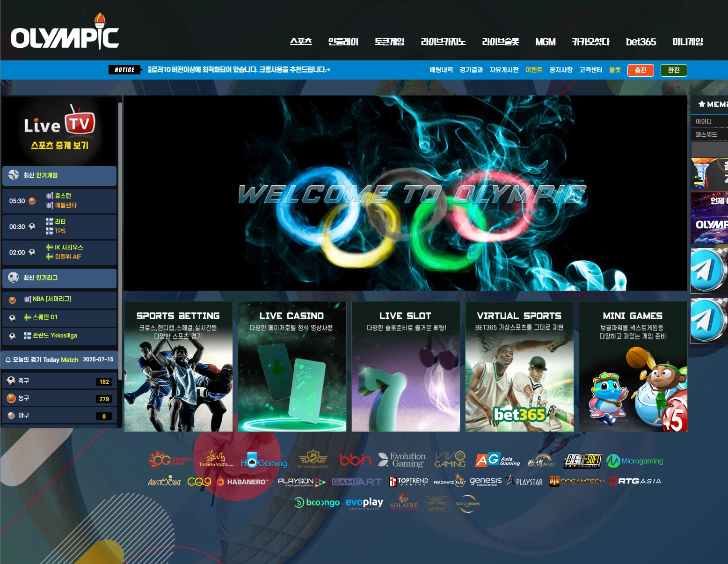This screenshot has height=564, width=728.
Task: Open the 인플레이 menu
Action: click(343, 42)
